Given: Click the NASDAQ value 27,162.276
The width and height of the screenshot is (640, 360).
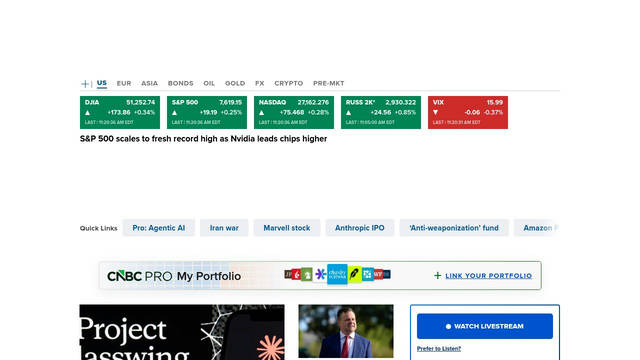Looking at the screenshot, I should tap(313, 102).
